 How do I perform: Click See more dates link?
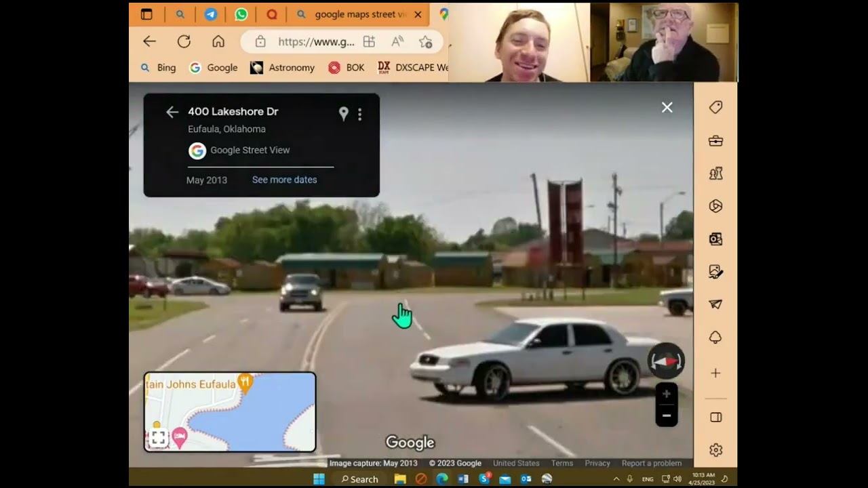285,180
